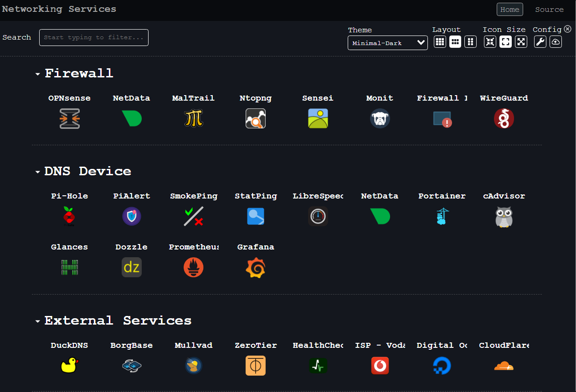Image resolution: width=576 pixels, height=392 pixels.
Task: Collapse the External Services section
Action: [x=38, y=321]
